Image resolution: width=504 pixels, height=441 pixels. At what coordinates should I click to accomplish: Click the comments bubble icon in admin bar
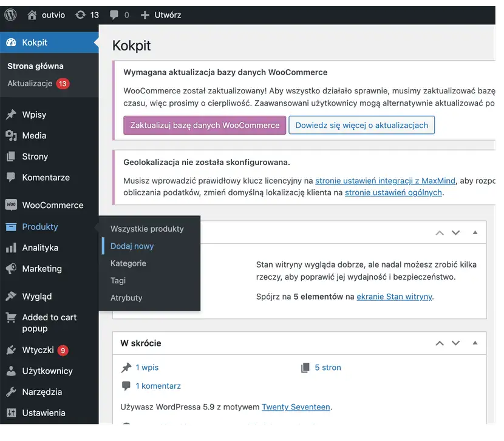[x=114, y=15]
